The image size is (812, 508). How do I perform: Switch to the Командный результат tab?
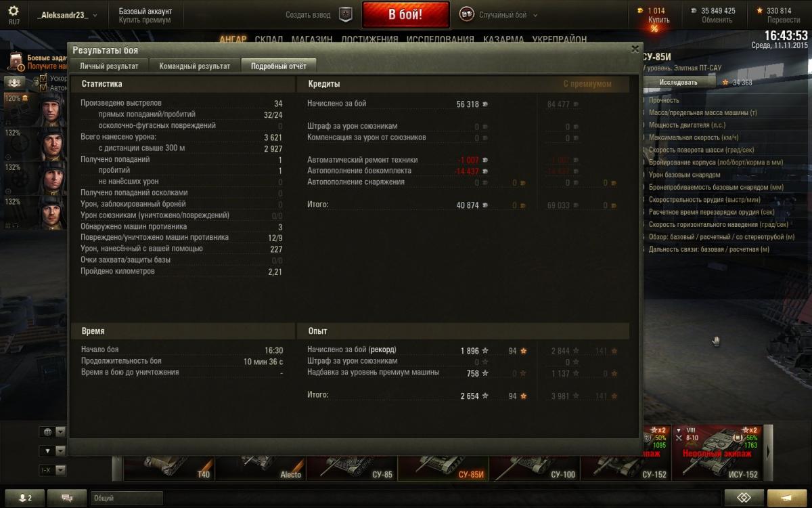[194, 66]
